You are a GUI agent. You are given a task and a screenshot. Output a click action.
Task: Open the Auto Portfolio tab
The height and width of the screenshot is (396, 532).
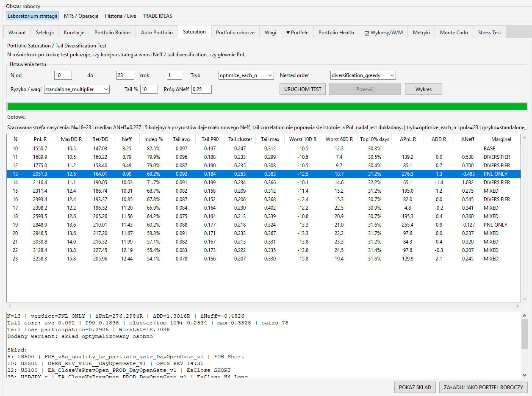coord(157,33)
